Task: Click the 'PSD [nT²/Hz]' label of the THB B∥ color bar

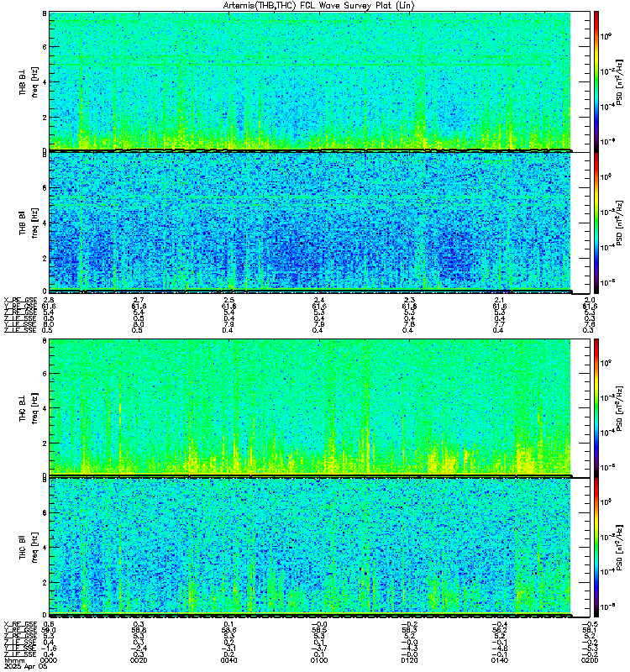Action: 619,223
